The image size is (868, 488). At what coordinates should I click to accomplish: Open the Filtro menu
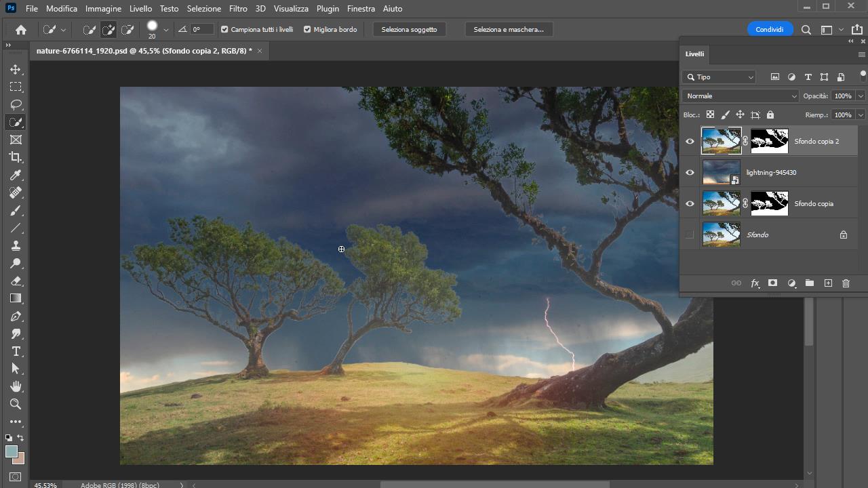[238, 9]
